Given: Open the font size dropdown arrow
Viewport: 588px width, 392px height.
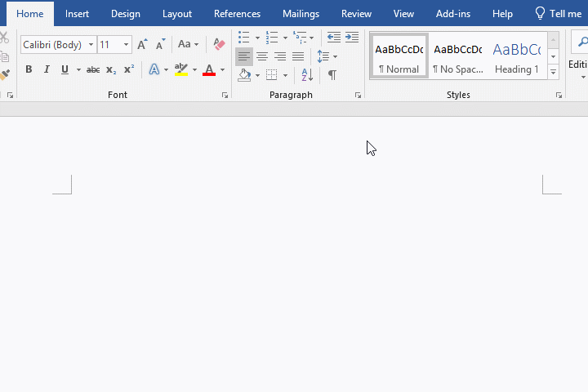Looking at the screenshot, I should coord(126,45).
